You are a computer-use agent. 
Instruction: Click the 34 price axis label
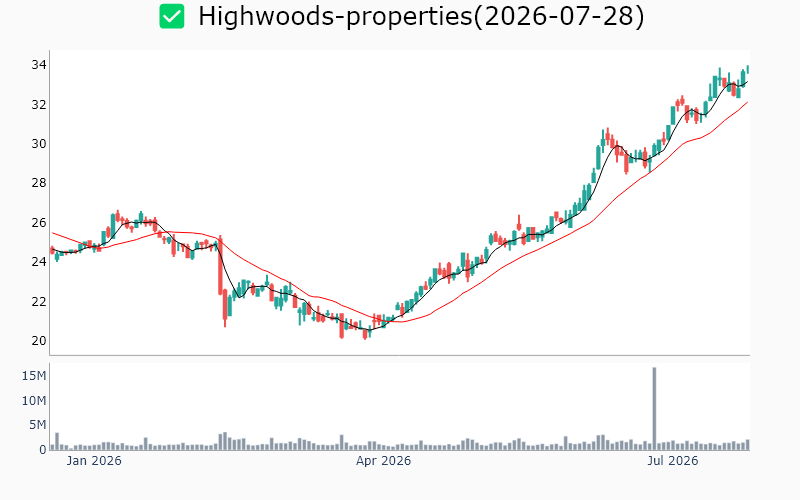pos(39,65)
